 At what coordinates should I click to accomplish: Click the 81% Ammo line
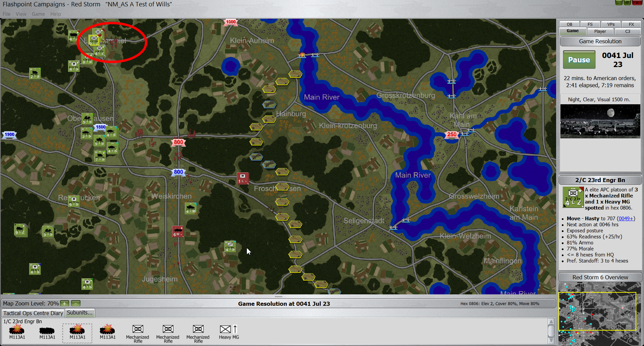pyautogui.click(x=580, y=243)
